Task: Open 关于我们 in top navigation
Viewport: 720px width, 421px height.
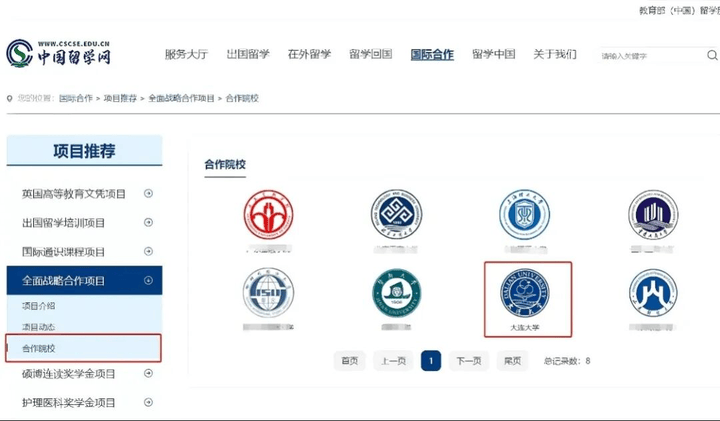Action: click(x=555, y=54)
